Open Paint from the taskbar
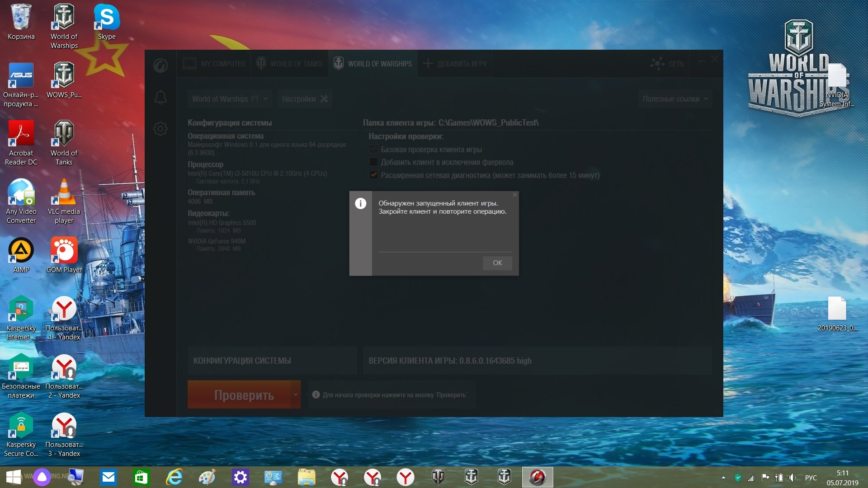Image resolution: width=868 pixels, height=488 pixels. [x=208, y=477]
